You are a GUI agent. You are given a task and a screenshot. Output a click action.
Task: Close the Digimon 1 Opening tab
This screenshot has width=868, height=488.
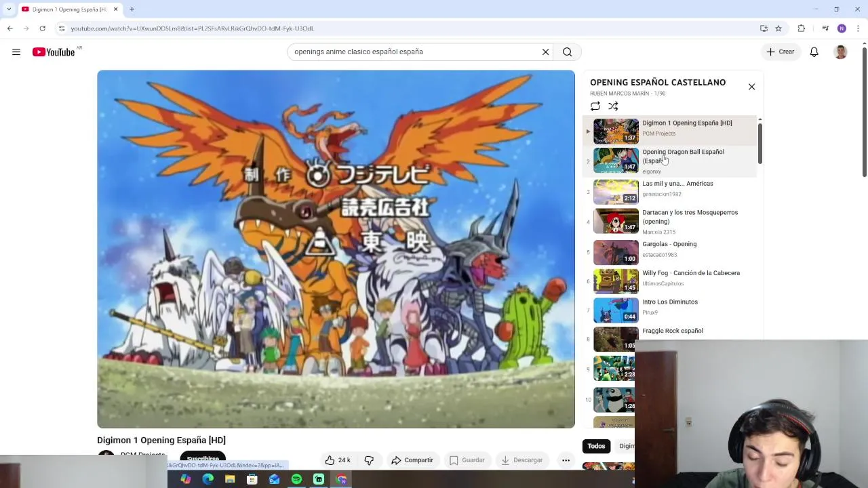(116, 9)
